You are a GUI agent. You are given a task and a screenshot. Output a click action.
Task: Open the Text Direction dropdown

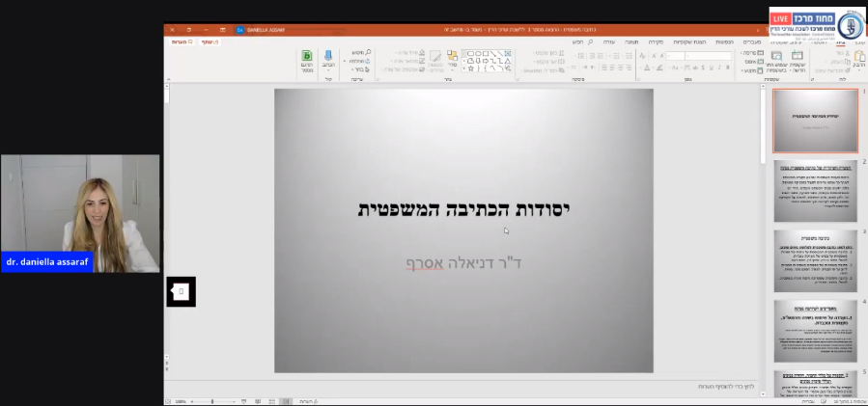[x=548, y=53]
